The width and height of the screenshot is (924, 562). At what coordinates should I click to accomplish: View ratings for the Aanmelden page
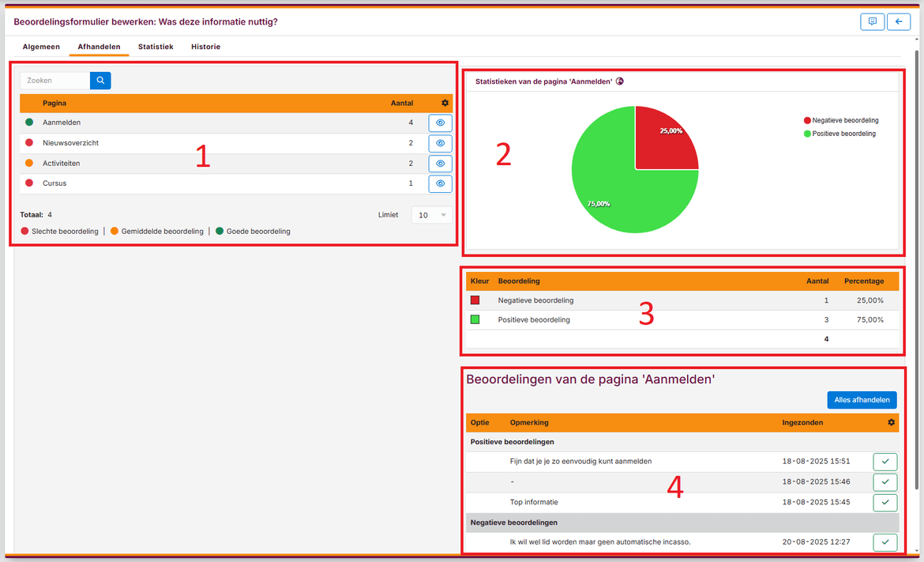440,123
